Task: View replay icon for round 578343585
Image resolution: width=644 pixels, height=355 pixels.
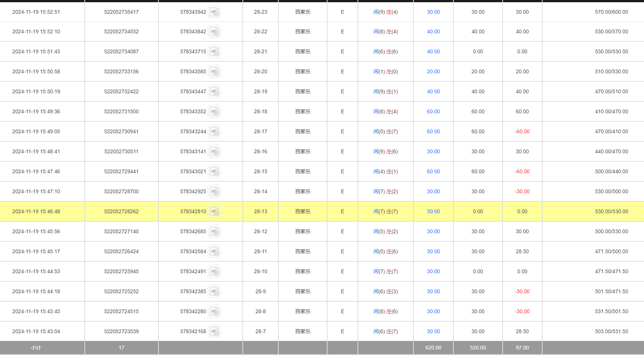Action: point(214,72)
